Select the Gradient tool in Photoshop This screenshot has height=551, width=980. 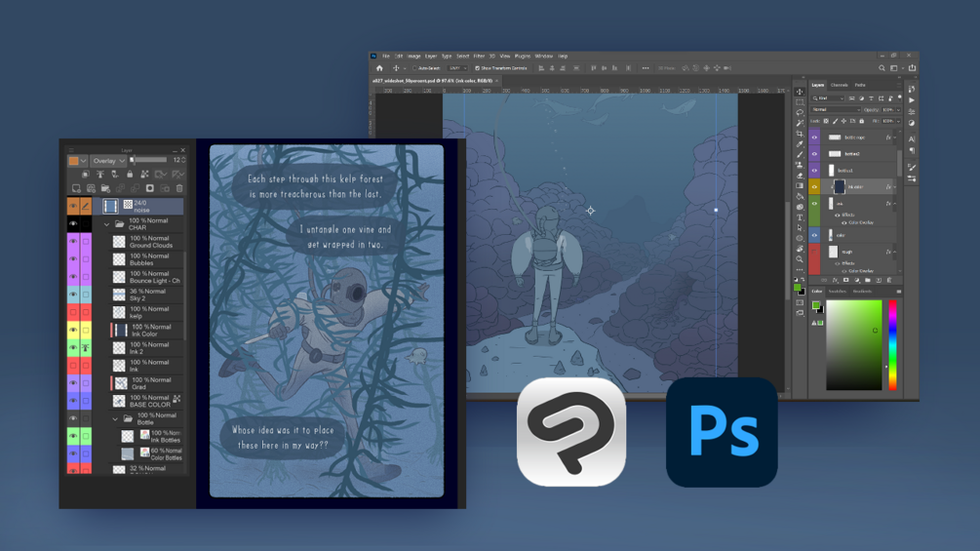[800, 185]
